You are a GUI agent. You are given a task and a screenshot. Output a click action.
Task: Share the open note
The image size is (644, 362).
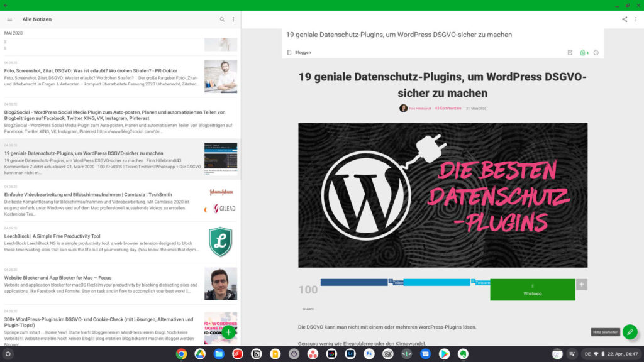pyautogui.click(x=625, y=19)
